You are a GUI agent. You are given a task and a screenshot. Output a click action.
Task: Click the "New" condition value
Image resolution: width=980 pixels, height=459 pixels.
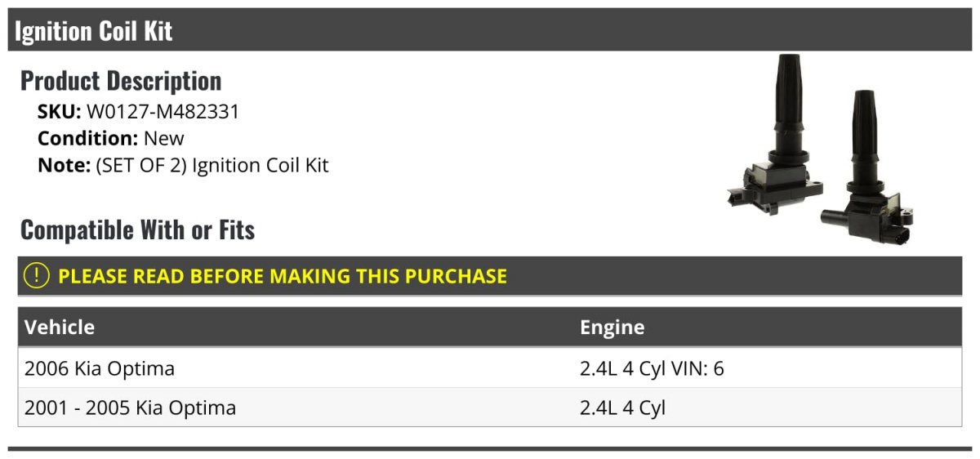pyautogui.click(x=164, y=138)
